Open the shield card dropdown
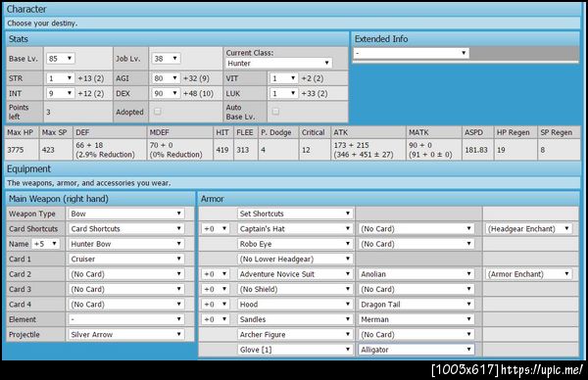Viewport: 588px width, 380px height. point(416,289)
